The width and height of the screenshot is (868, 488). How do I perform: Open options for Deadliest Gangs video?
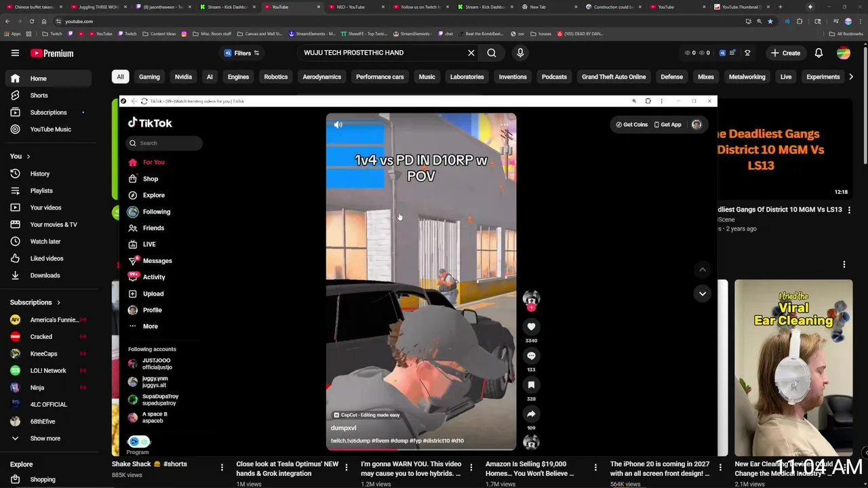(x=849, y=210)
